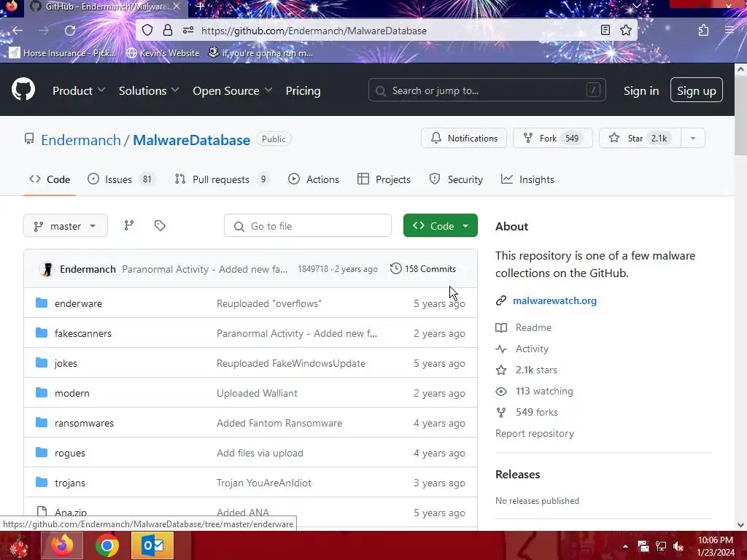Expand the Open Source menu
The width and height of the screenshot is (747, 560).
tap(233, 90)
